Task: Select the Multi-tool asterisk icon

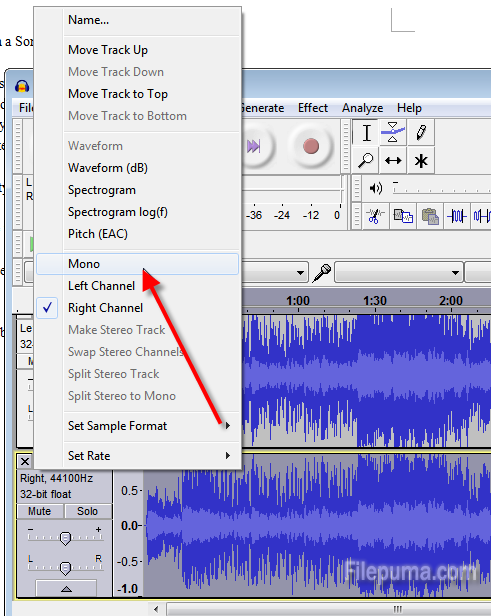Action: [x=421, y=160]
